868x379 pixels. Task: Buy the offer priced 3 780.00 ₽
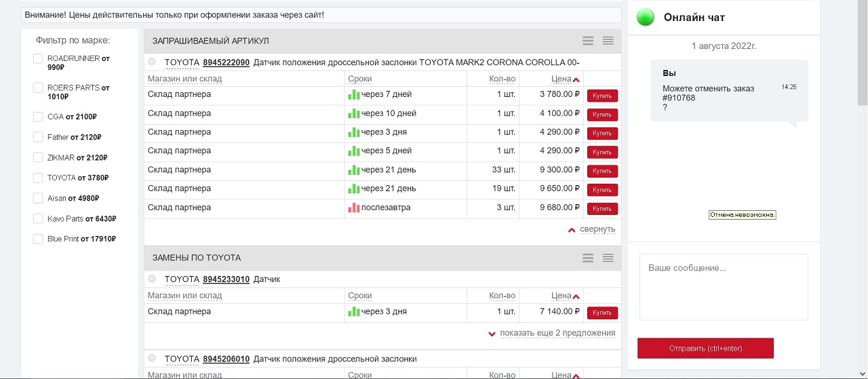click(x=602, y=96)
